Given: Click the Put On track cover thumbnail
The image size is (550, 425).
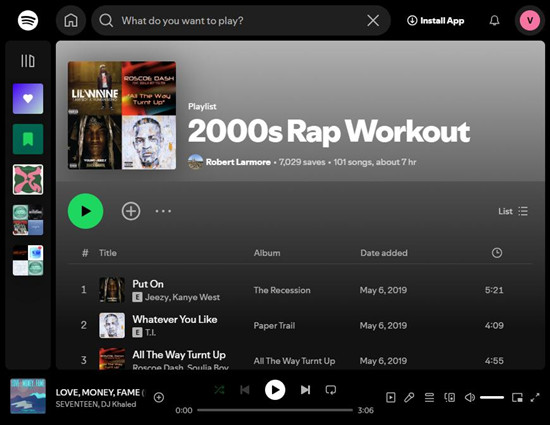Looking at the screenshot, I should [112, 290].
